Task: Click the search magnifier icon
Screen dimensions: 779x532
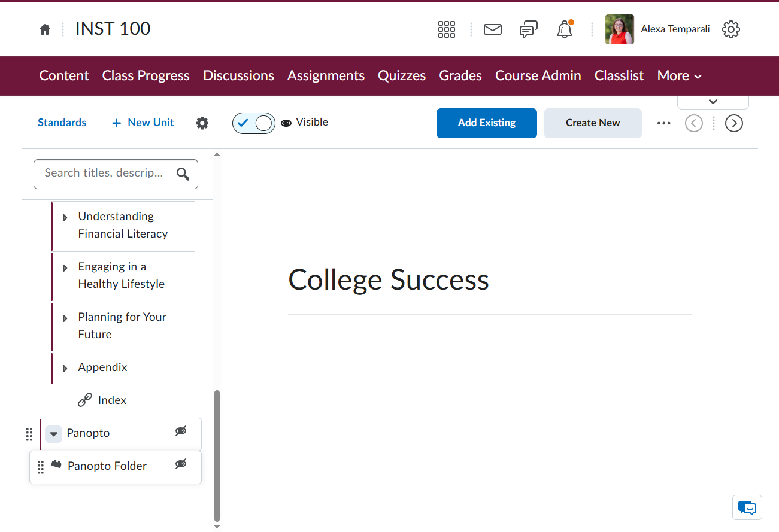Action: click(183, 174)
